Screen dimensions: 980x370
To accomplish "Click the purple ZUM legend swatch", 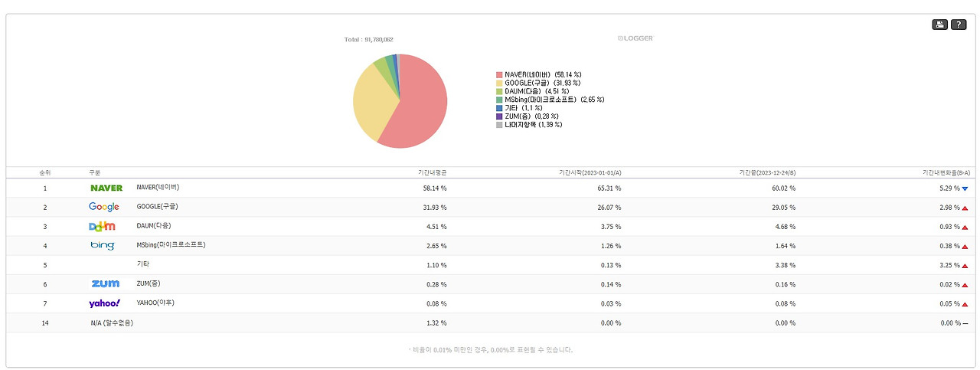I will (499, 116).
